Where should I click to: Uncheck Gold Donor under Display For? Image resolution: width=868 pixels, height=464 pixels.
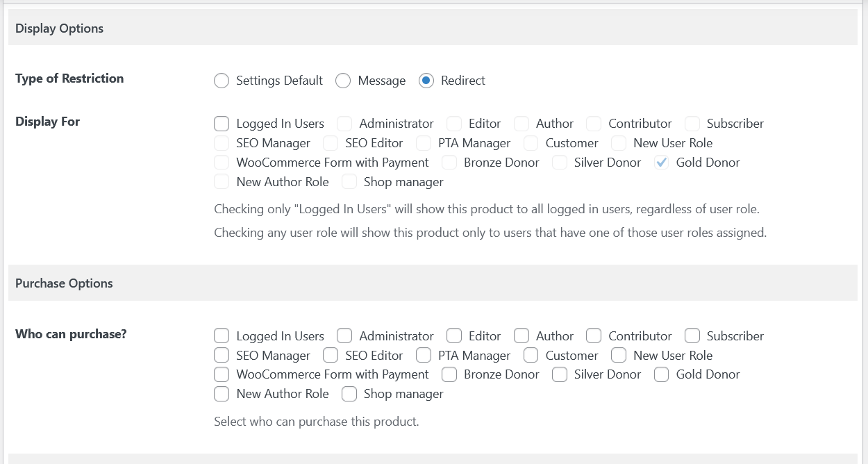[662, 163]
